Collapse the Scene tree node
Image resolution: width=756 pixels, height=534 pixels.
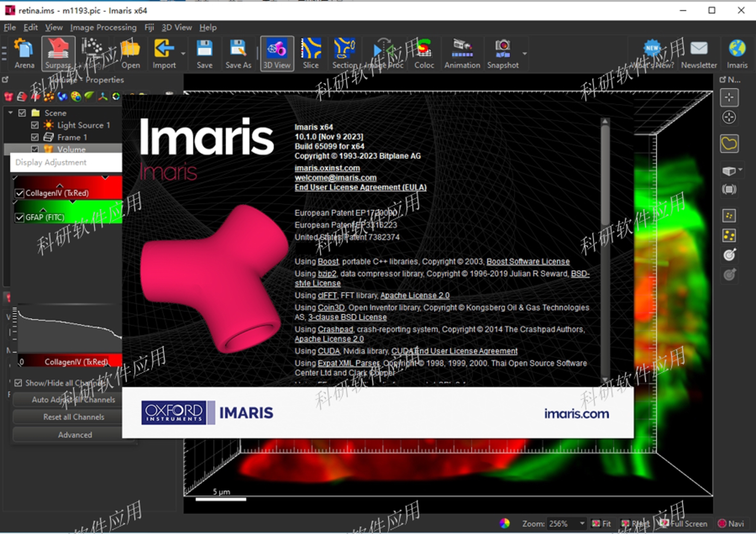[11, 113]
